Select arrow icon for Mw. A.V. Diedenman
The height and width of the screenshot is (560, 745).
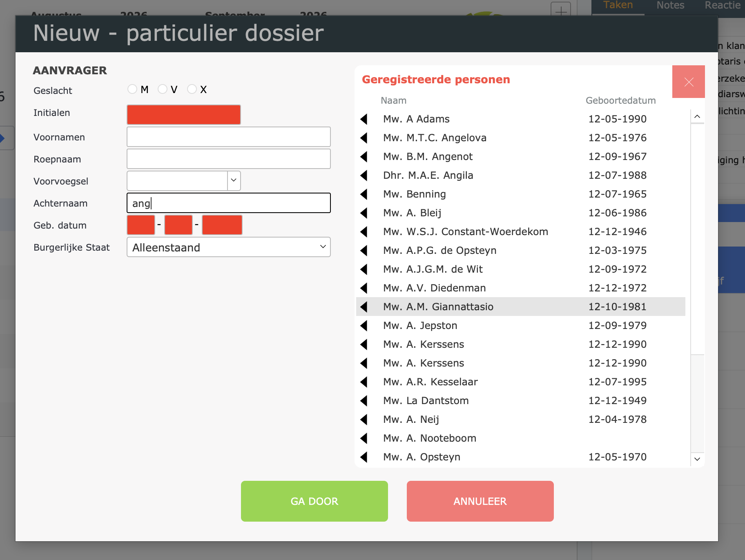pyautogui.click(x=364, y=288)
